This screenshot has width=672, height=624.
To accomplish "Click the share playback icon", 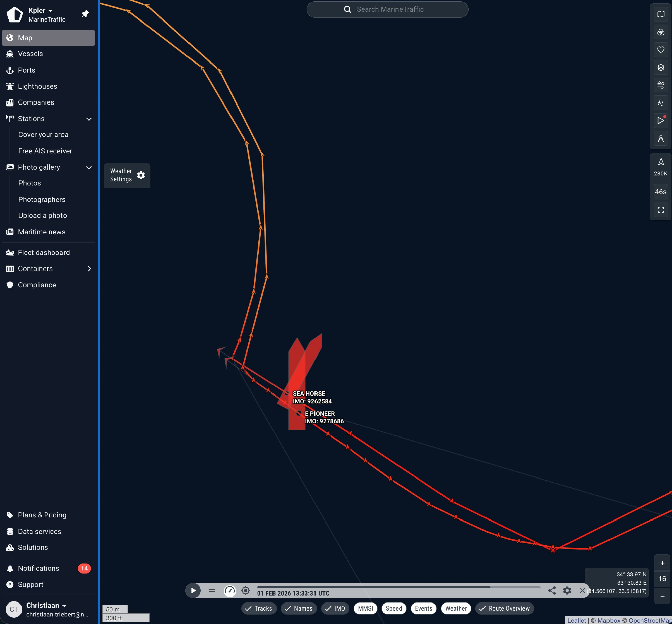I will [x=552, y=590].
